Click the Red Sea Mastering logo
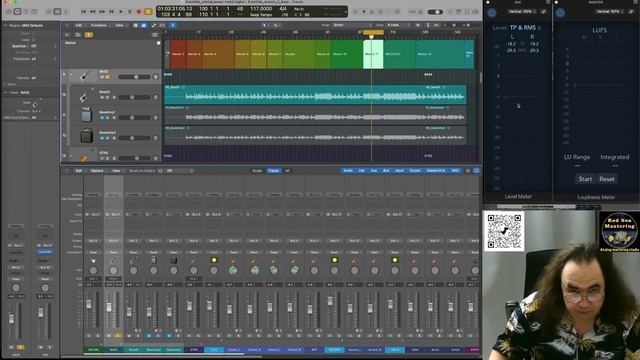Image resolution: width=640 pixels, height=360 pixels. 620,231
